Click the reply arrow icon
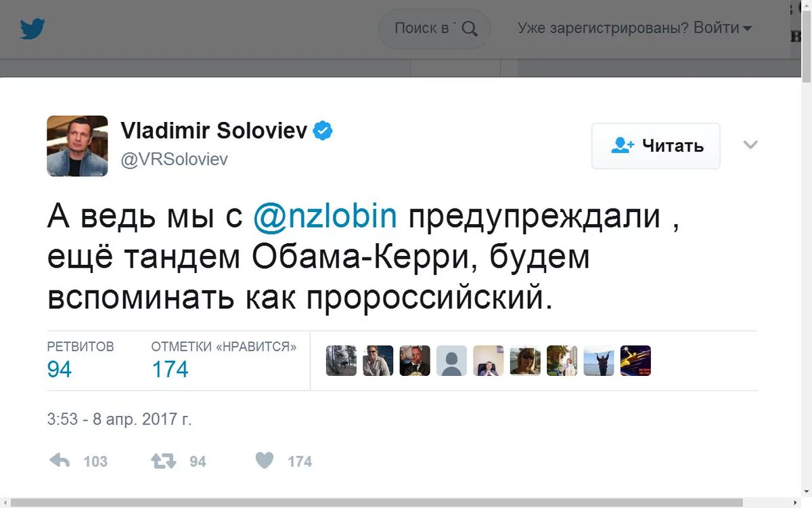 [x=60, y=461]
